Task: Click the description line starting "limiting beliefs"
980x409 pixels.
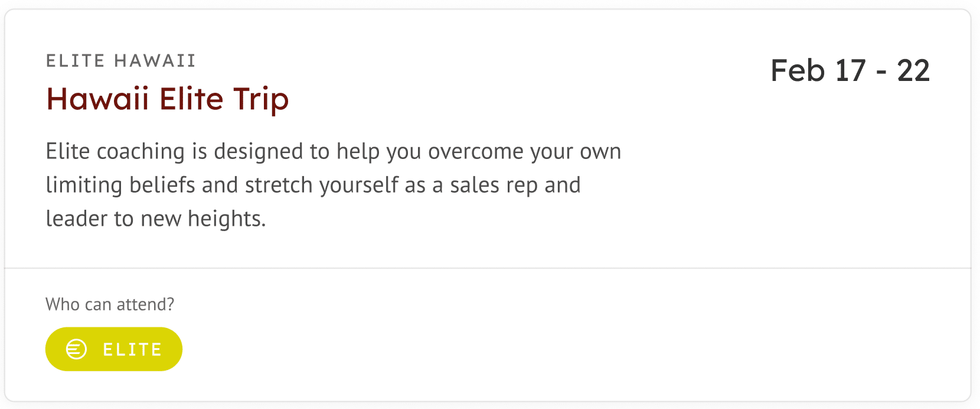Action: (313, 186)
